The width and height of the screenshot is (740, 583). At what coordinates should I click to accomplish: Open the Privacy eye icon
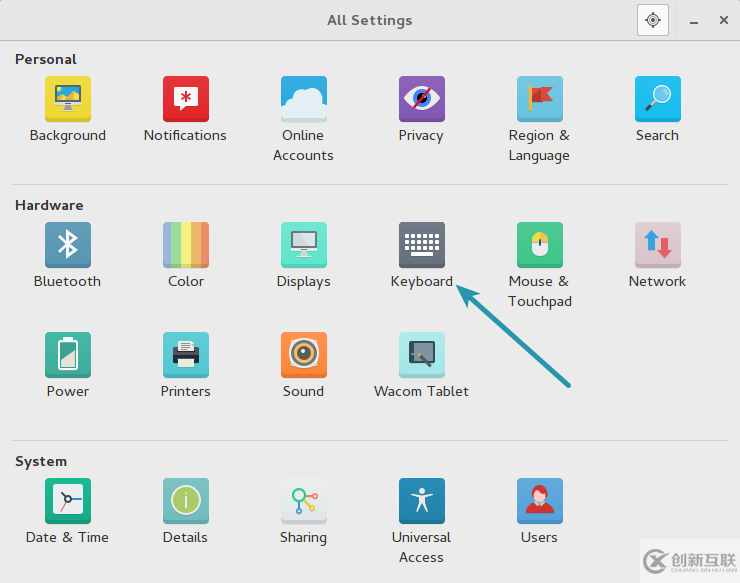click(422, 99)
